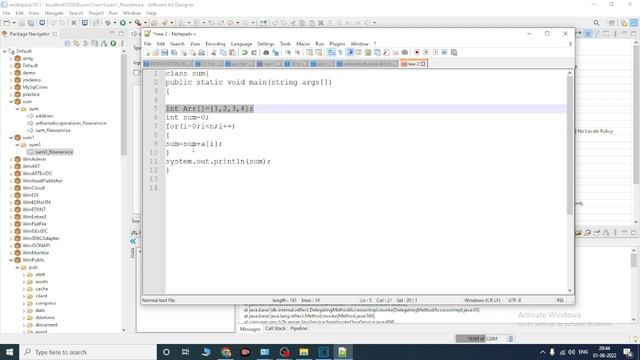This screenshot has width=640, height=360.
Task: Switch to Pipeline tab
Action: (x=299, y=328)
